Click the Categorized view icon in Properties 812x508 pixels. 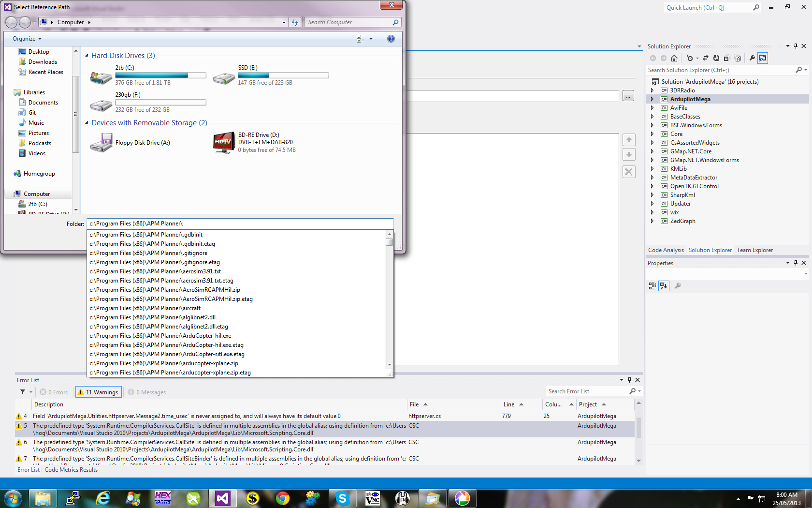(652, 286)
